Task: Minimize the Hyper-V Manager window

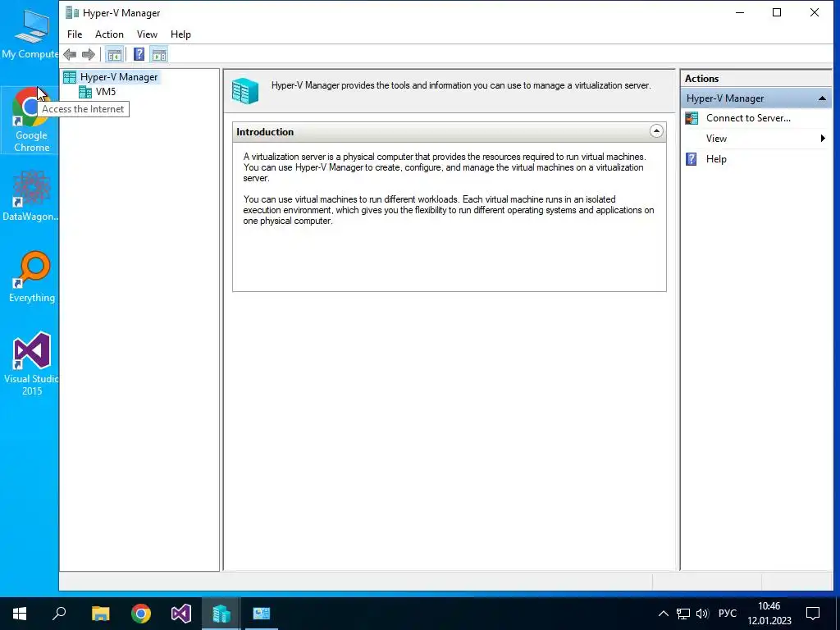Action: [x=740, y=12]
